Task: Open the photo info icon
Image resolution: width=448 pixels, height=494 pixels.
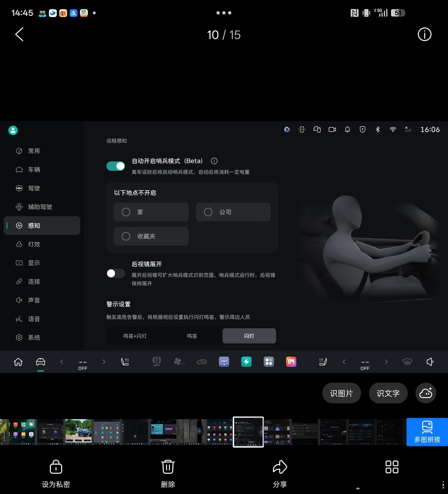Action: (424, 34)
